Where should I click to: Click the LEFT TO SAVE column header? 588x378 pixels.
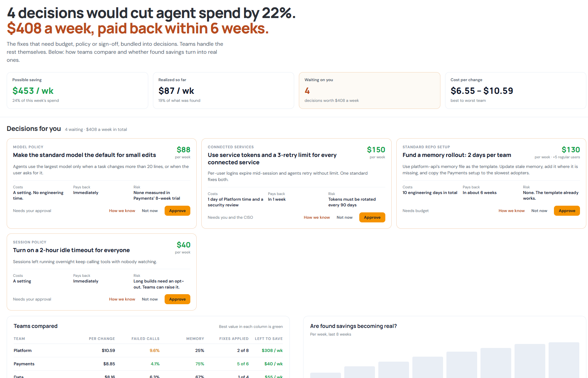point(269,339)
